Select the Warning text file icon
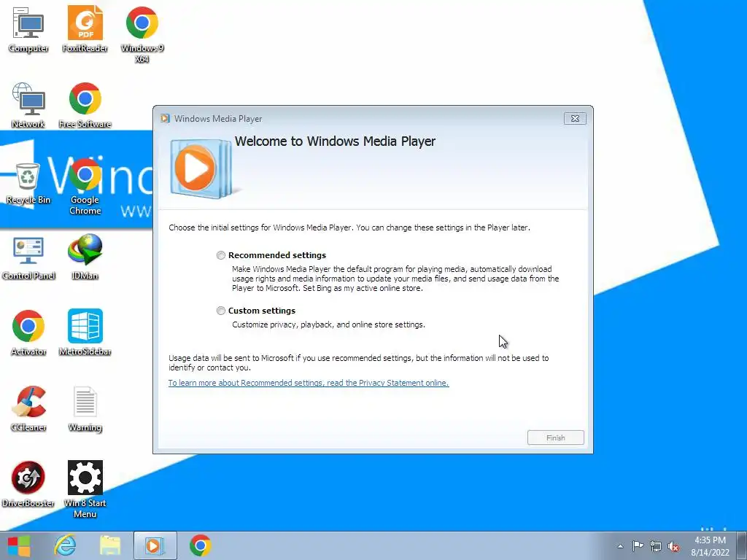This screenshot has height=560, width=747. [x=85, y=408]
